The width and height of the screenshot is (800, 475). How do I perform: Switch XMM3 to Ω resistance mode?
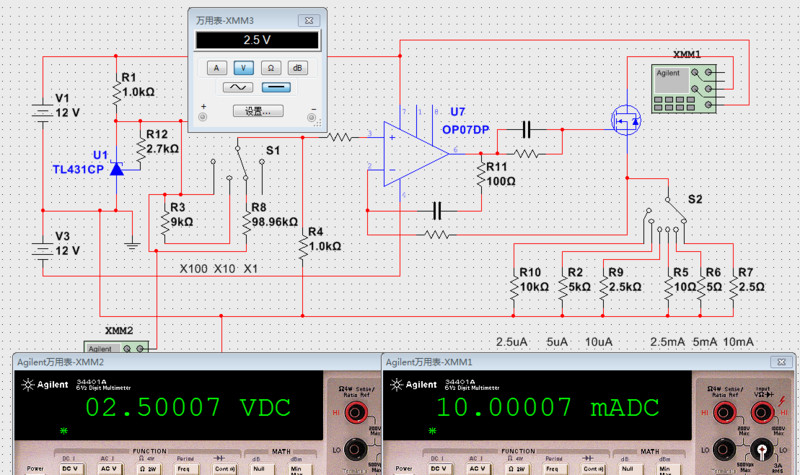(270, 67)
